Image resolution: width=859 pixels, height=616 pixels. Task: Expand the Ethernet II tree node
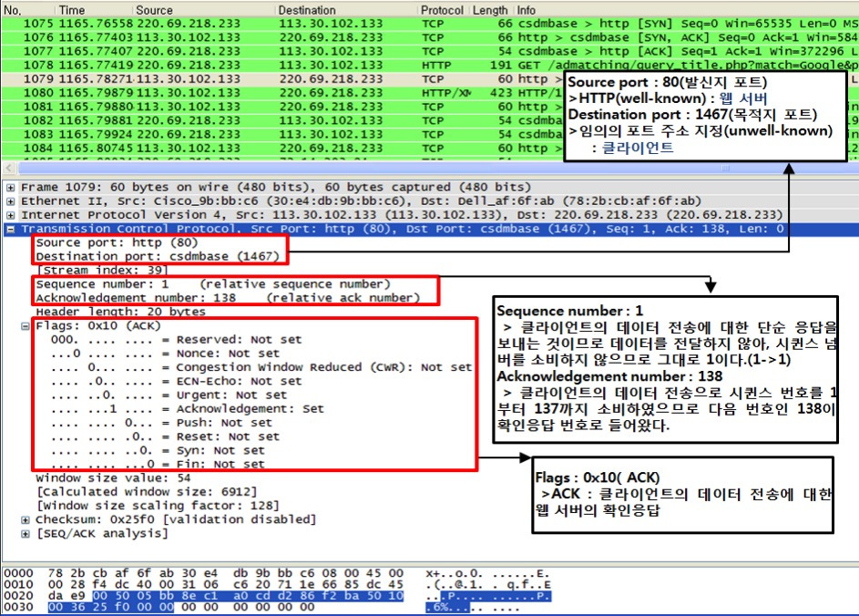pos(10,201)
